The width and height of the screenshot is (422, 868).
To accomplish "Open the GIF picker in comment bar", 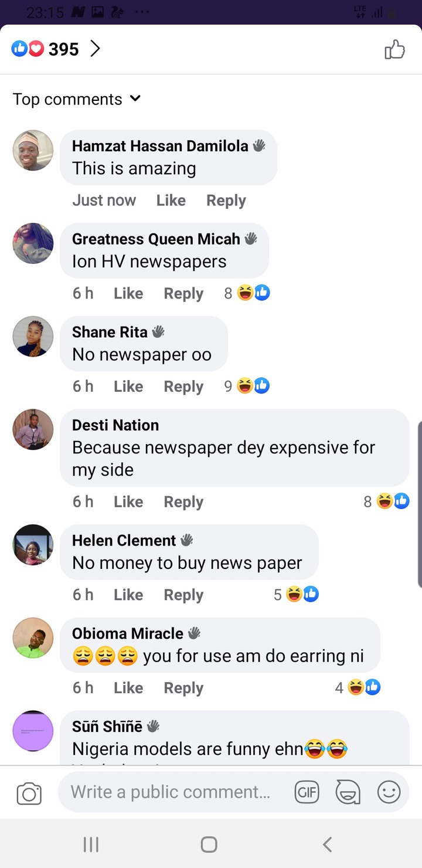I will (x=307, y=793).
